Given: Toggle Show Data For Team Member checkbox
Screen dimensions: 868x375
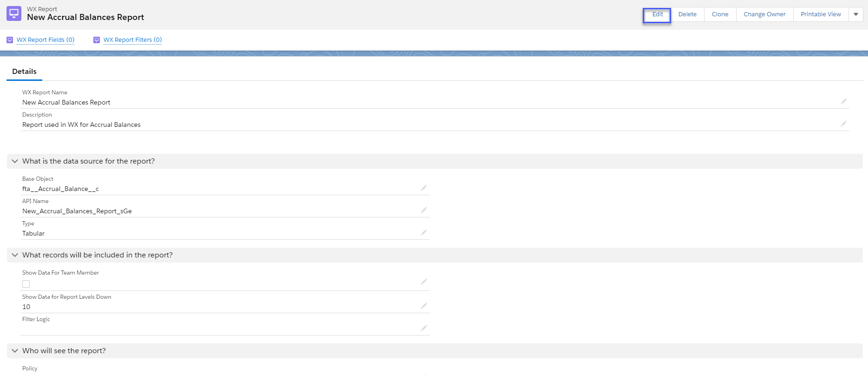Looking at the screenshot, I should point(26,284).
